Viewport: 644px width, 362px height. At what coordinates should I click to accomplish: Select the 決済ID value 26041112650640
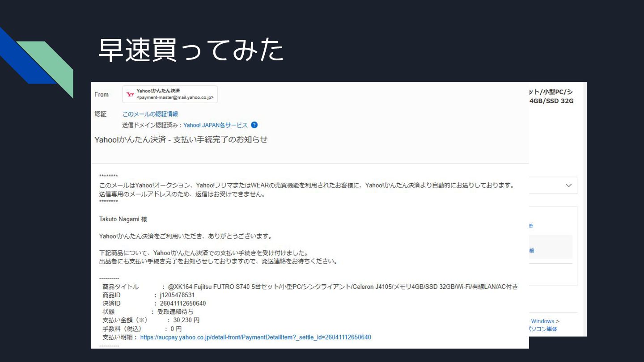tap(183, 303)
